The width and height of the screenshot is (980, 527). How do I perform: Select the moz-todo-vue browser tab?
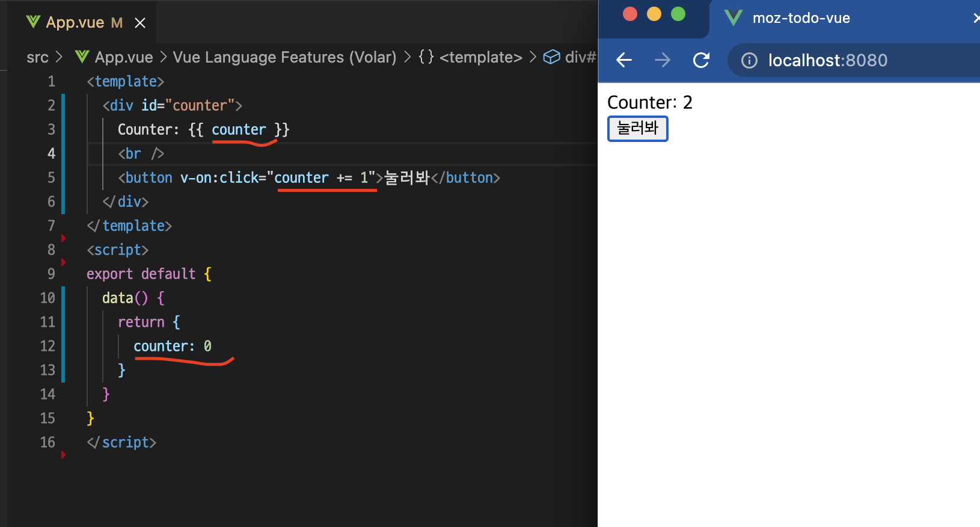coord(845,19)
